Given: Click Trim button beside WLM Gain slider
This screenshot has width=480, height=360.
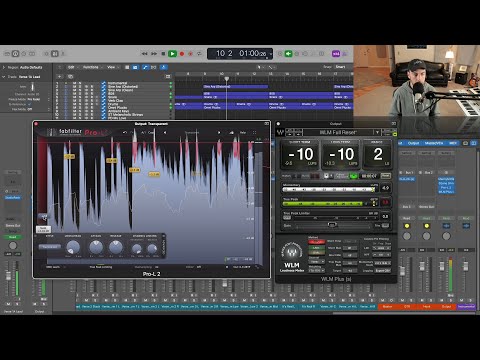Looking at the screenshot, I should tap(384, 226).
